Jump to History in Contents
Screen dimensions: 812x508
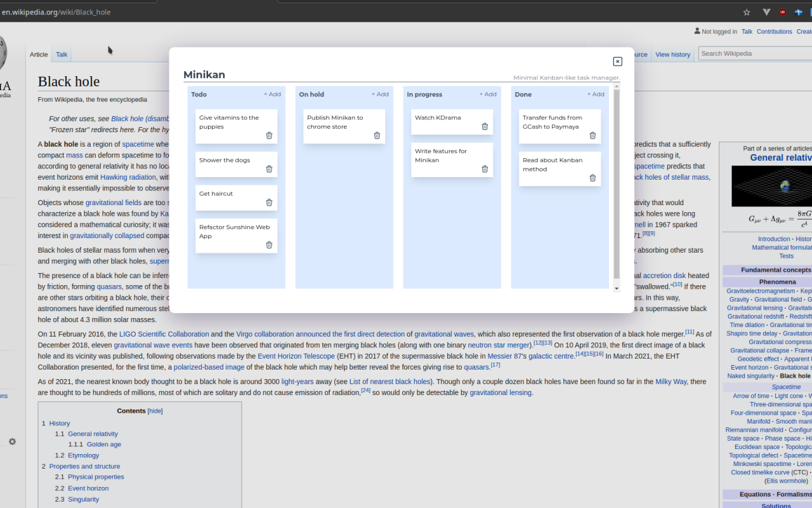click(x=60, y=424)
